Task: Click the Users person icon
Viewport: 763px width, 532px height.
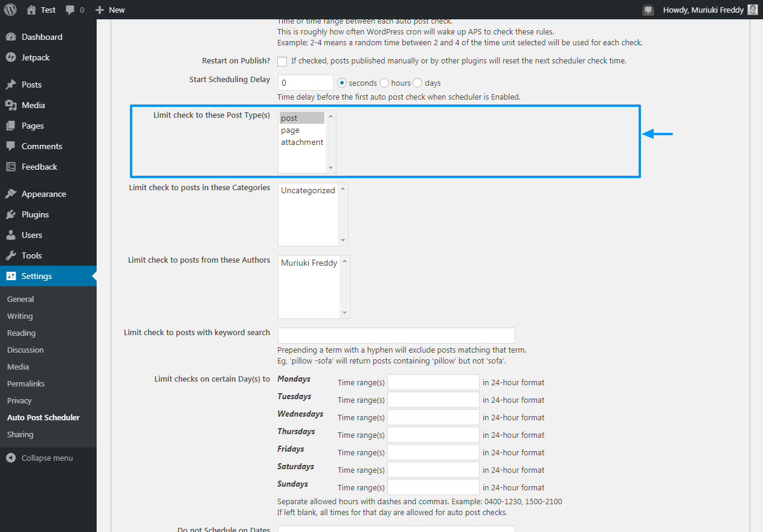Action: (x=11, y=235)
